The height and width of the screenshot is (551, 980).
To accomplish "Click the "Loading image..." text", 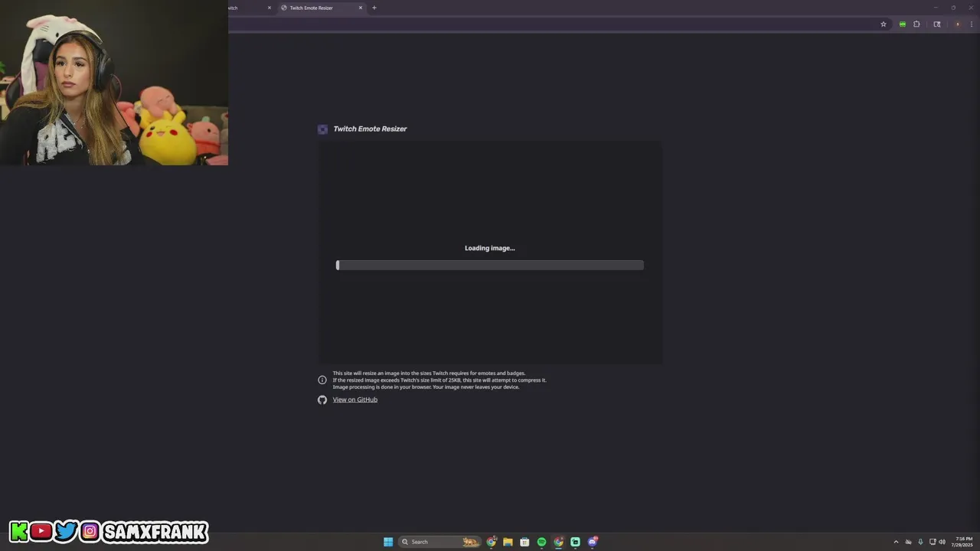I will pos(490,248).
